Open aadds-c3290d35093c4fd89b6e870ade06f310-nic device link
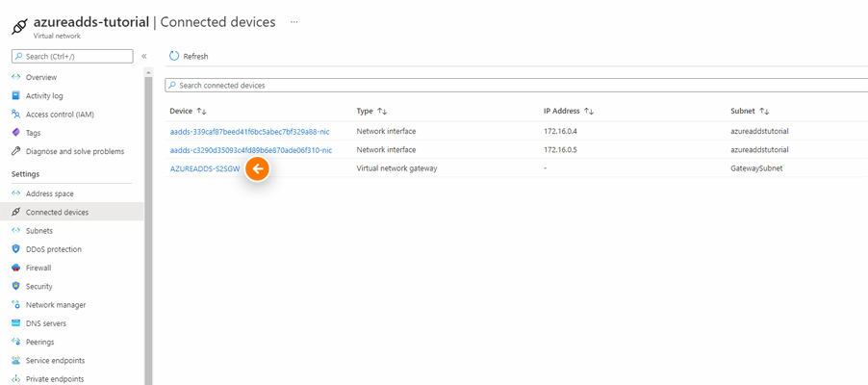The width and height of the screenshot is (868, 385). click(251, 149)
